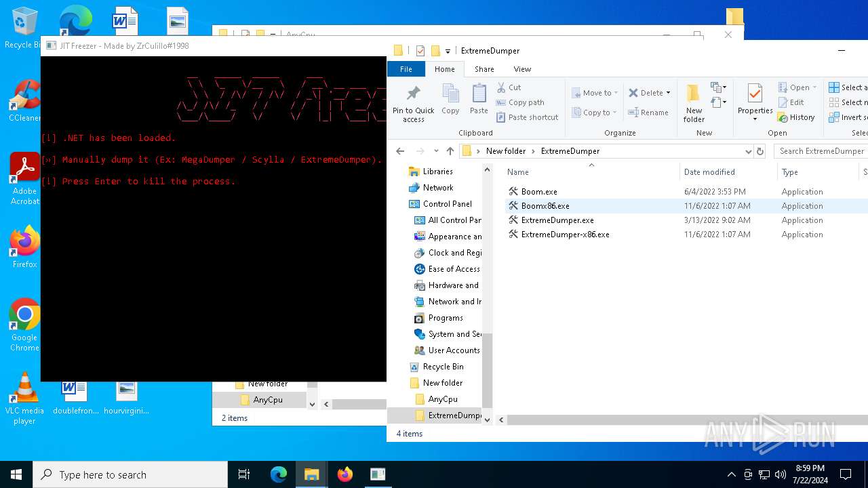The width and height of the screenshot is (868, 488).
Task: Click the History button
Action: [x=797, y=117]
